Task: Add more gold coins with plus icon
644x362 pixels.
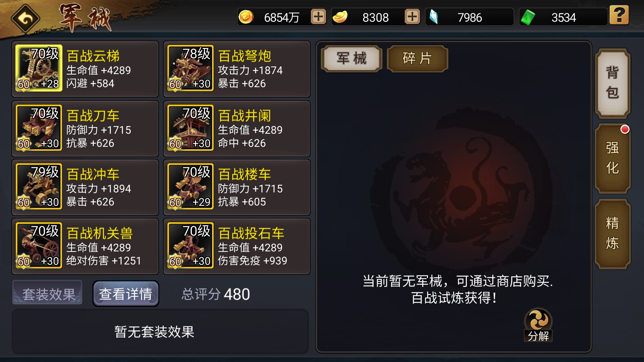Action: [x=318, y=16]
